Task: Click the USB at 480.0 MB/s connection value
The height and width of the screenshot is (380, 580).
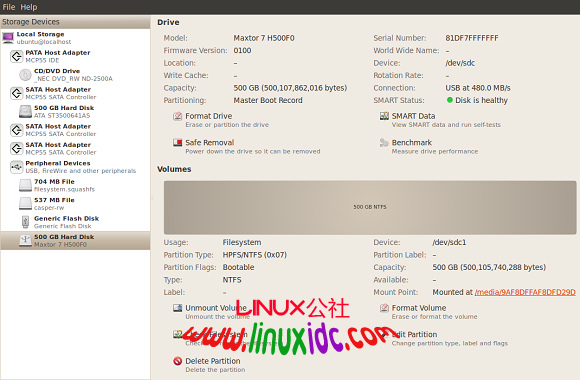Action: tap(478, 88)
